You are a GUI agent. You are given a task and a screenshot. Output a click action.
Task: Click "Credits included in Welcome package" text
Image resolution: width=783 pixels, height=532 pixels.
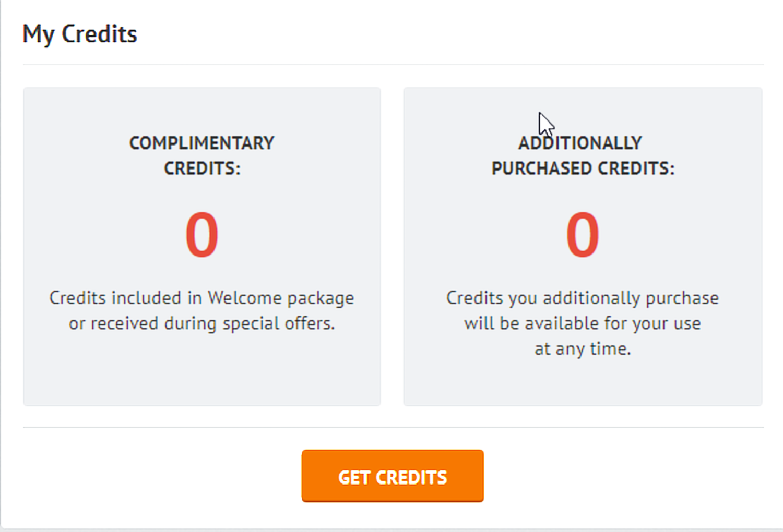tap(202, 298)
